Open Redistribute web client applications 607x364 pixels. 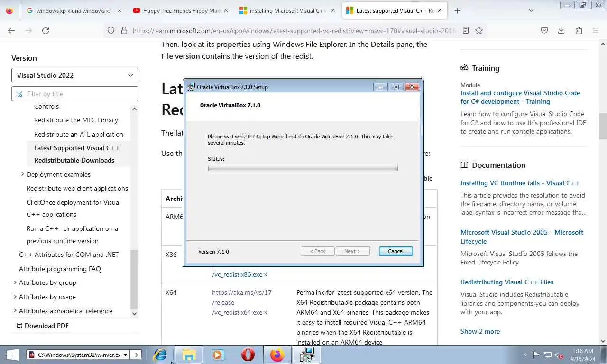pos(77,188)
